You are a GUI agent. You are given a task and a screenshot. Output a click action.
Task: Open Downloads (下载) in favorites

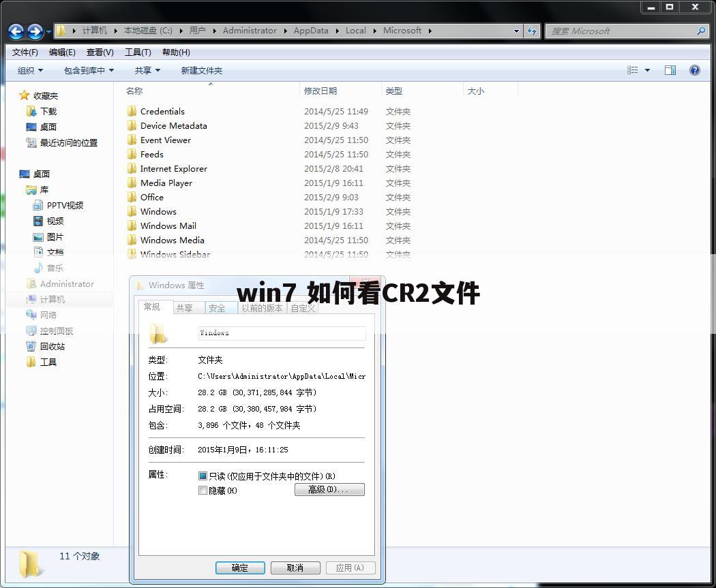[x=42, y=111]
